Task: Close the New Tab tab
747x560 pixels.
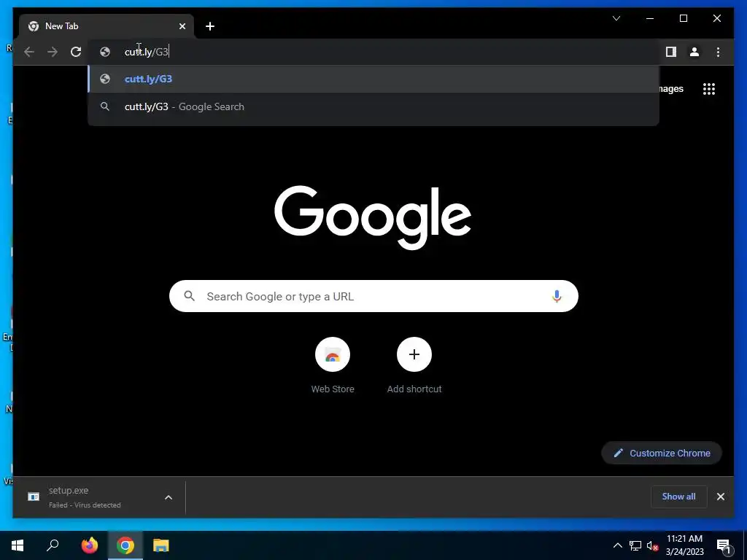Action: [182, 26]
